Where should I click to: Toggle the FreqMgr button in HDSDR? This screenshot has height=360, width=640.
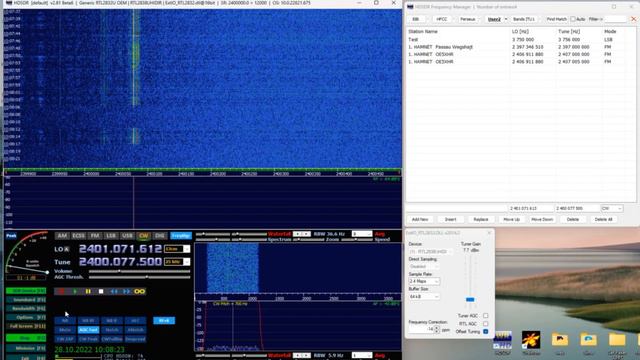(181, 236)
